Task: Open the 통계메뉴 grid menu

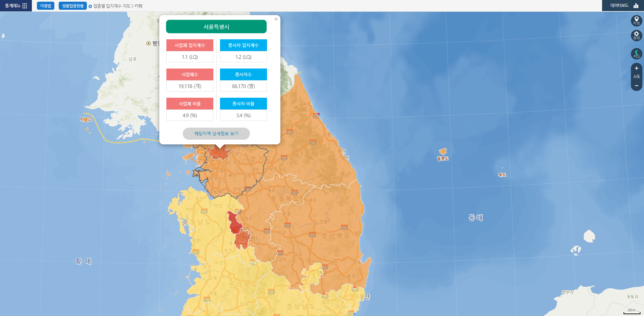Action: point(16,6)
